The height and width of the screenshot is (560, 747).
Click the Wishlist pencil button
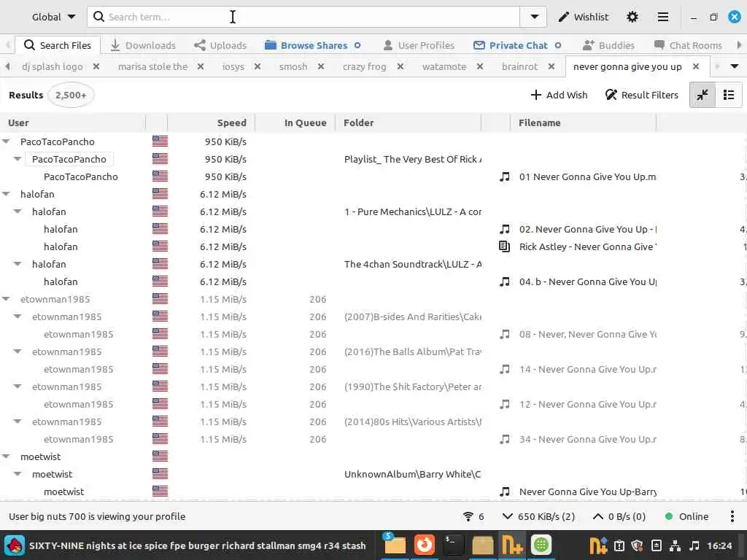click(583, 17)
